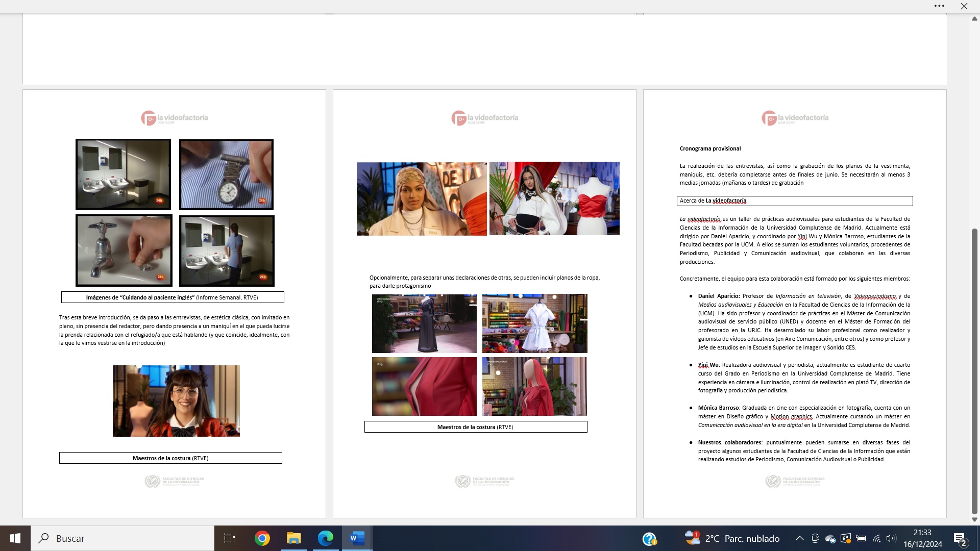This screenshot has width=980, height=551.
Task: Click the underlined word 'Videoperiodismo'
Action: 875,296
